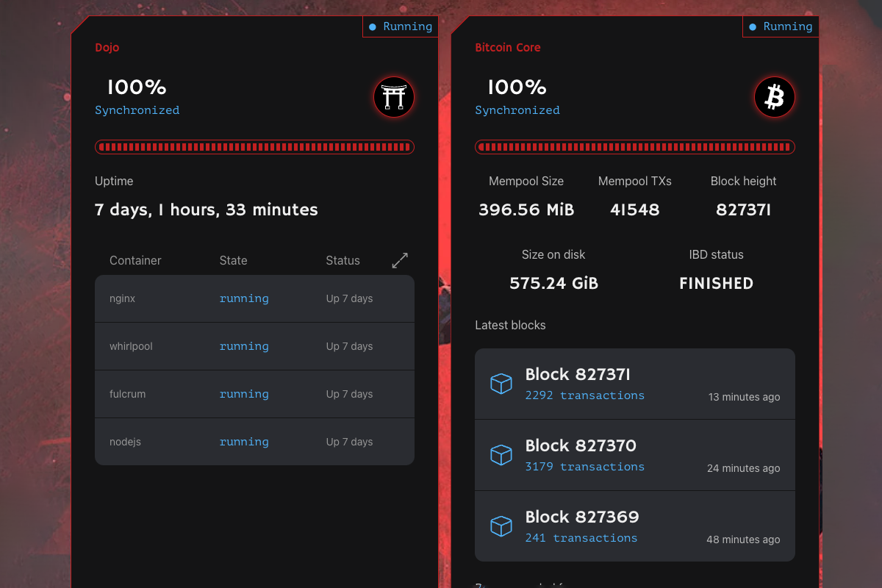Expand the container table with arrows icon
The width and height of the screenshot is (882, 588).
pos(399,260)
